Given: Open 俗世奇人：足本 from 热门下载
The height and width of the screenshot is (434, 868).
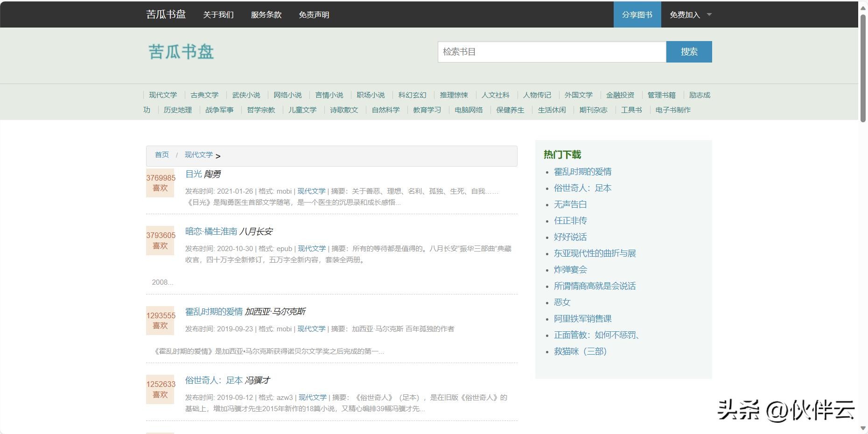Looking at the screenshot, I should point(582,188).
